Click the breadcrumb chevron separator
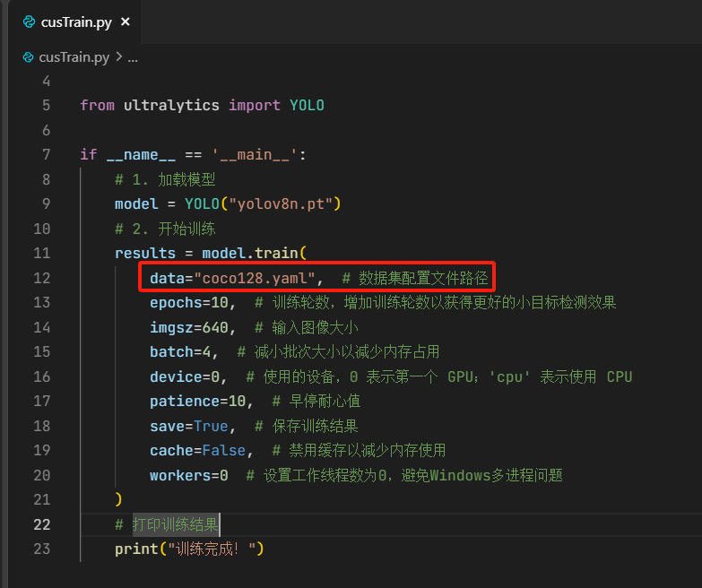The image size is (702, 588). (118, 56)
